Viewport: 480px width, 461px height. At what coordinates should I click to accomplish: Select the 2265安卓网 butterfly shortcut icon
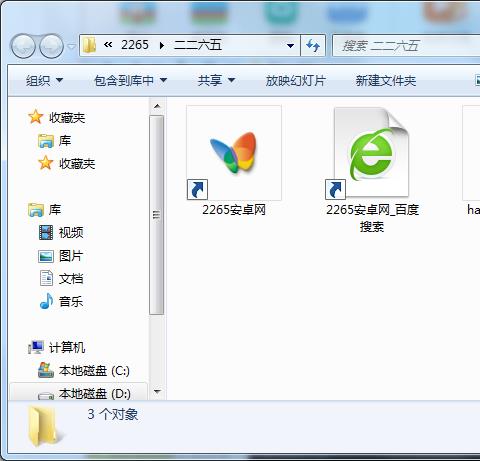pos(234,153)
